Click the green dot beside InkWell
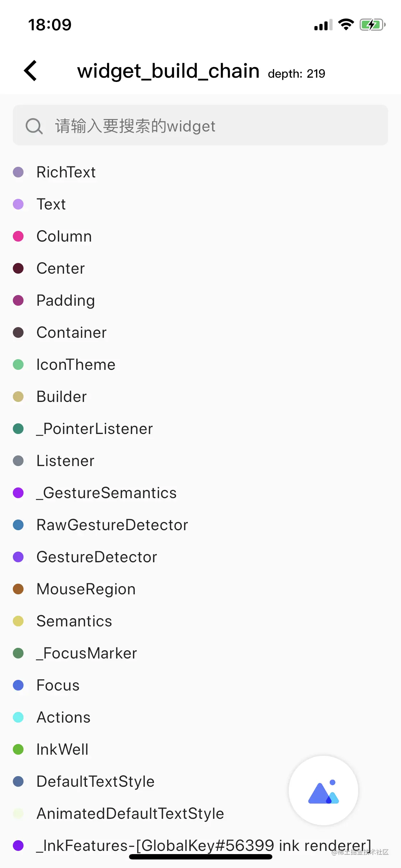This screenshot has height=868, width=401. [x=18, y=749]
